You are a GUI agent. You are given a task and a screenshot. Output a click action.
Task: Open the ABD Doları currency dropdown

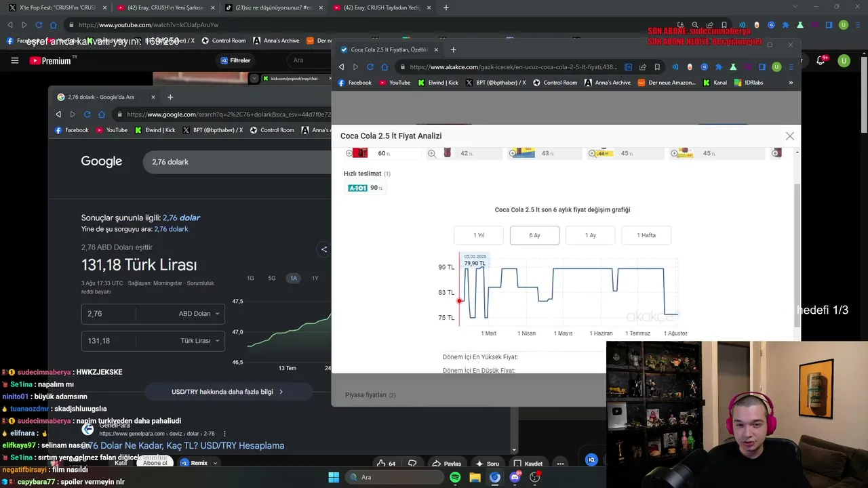[199, 314]
